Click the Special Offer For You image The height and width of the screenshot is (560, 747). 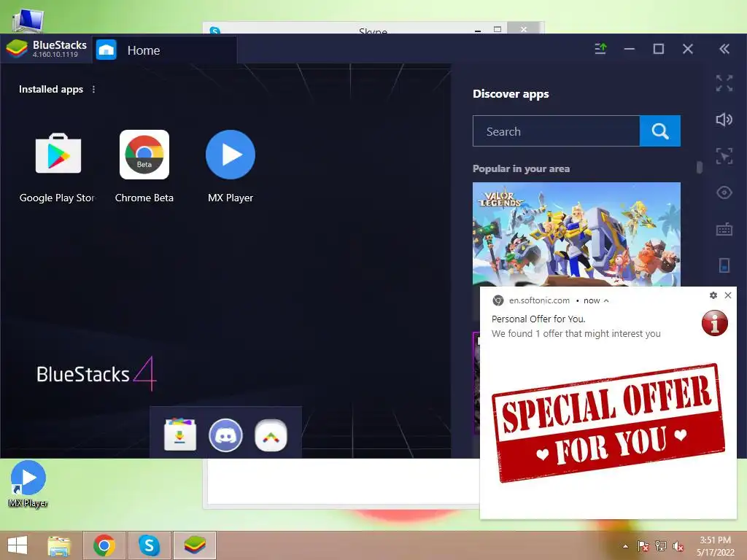[608, 423]
